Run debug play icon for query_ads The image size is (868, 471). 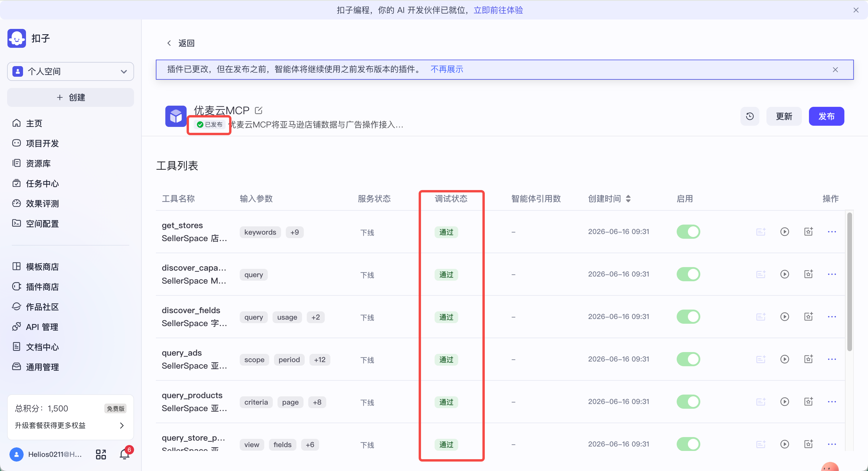[x=784, y=359]
